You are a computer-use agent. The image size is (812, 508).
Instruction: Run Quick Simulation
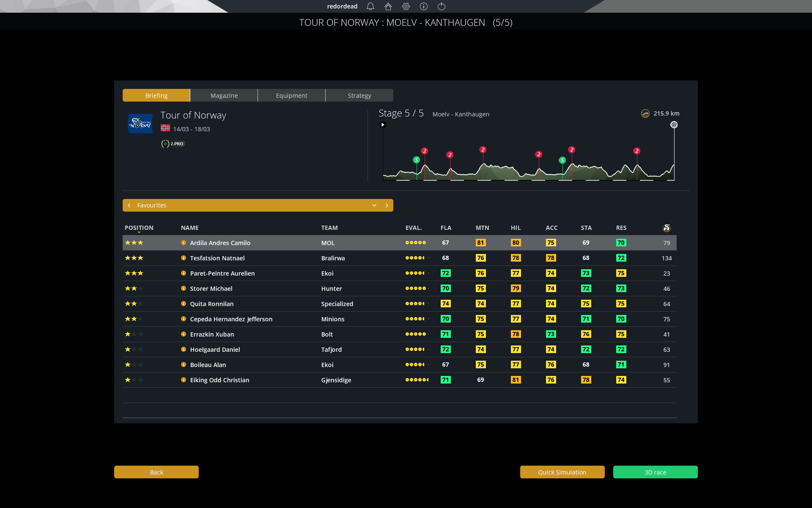coord(562,472)
